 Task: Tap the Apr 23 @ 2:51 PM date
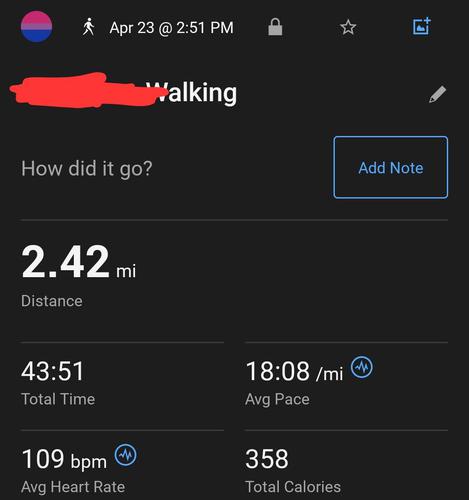tap(172, 27)
